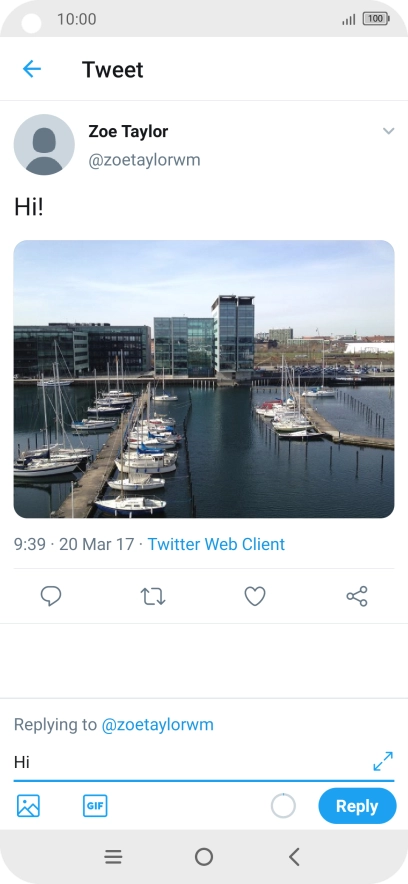This screenshot has height=884, width=408.
Task: Open the tweet options chevron menu
Action: click(388, 131)
